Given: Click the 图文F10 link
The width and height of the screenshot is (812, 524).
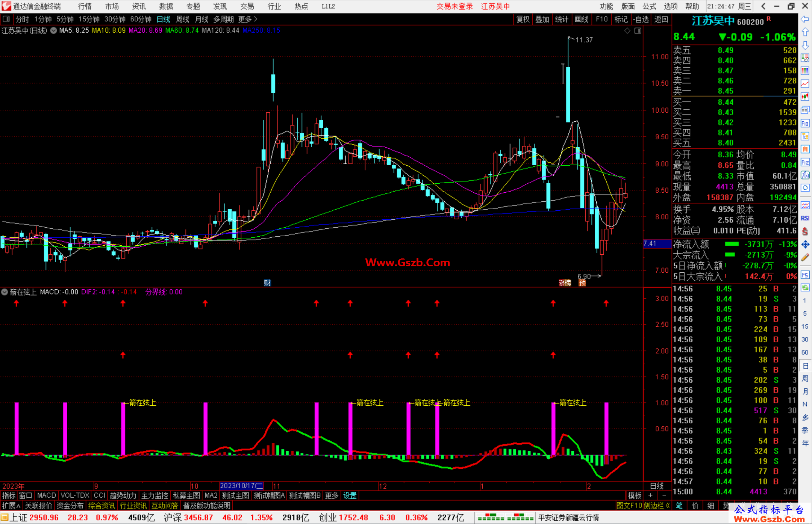Looking at the screenshot, I should [x=629, y=506].
